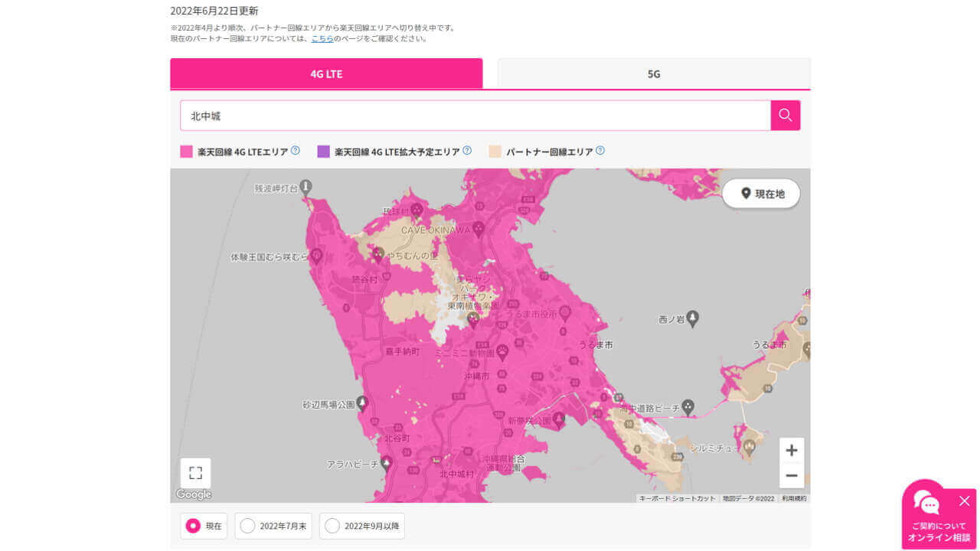Click the magnifier search button
The height and width of the screenshot is (551, 980).
[x=785, y=116]
